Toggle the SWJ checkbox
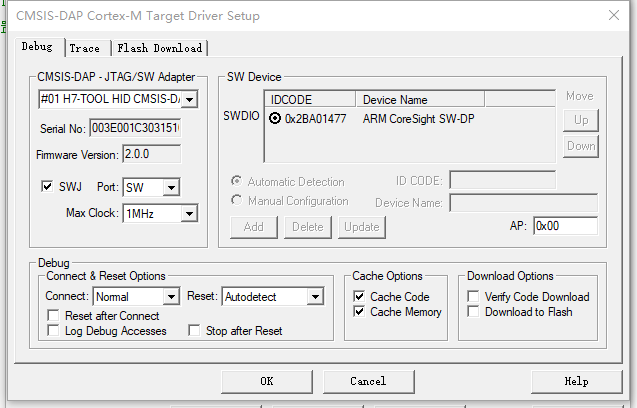The width and height of the screenshot is (637, 408). pyautogui.click(x=47, y=187)
